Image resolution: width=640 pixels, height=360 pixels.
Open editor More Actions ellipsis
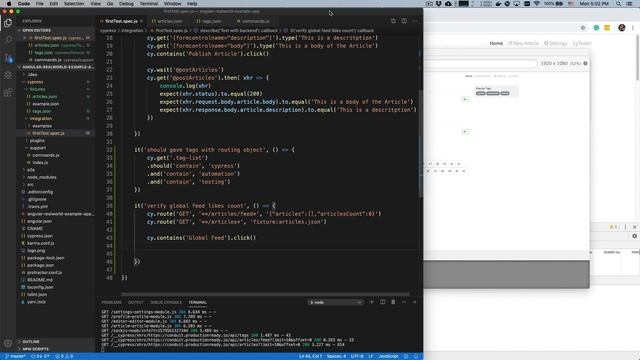415,21
